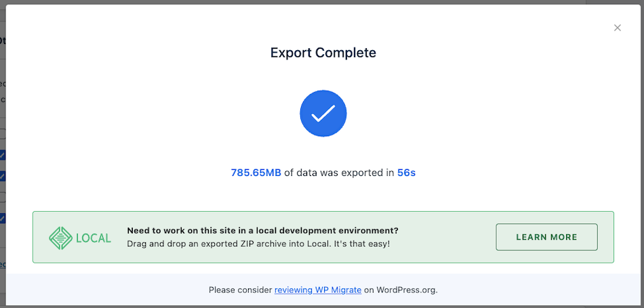Toggle the middle checked checkbox at left edge
This screenshot has height=308, width=644.
[3, 176]
